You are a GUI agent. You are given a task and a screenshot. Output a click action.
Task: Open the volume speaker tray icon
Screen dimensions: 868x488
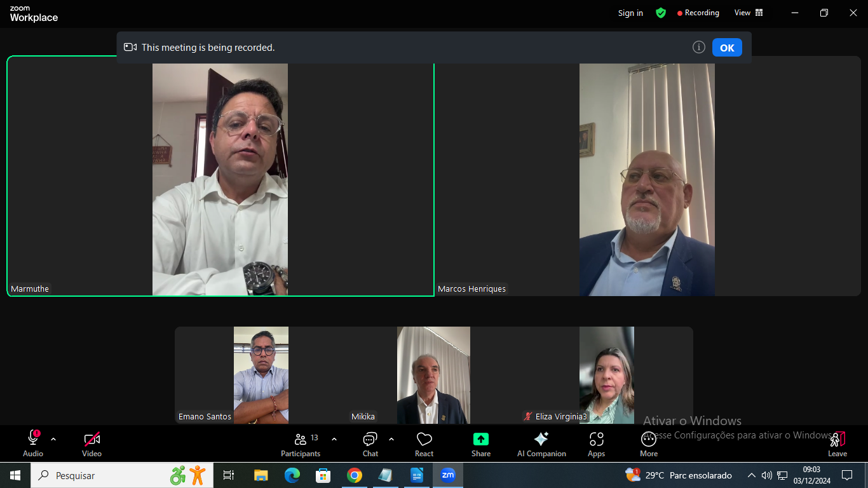pos(766,475)
